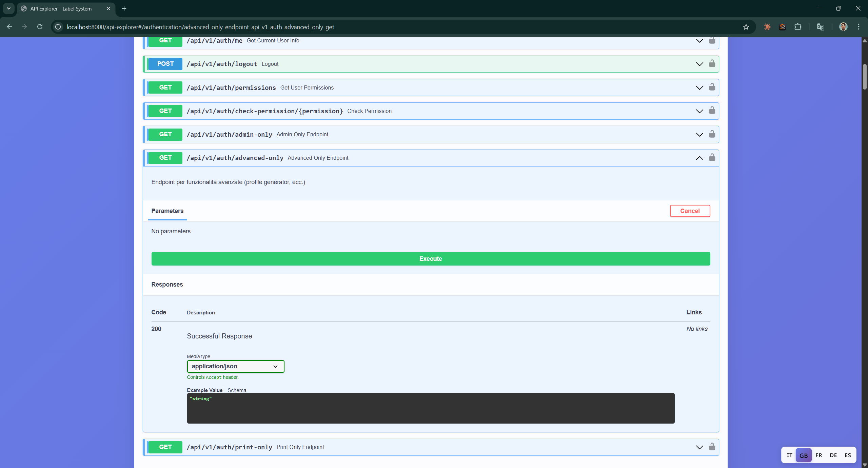The image size is (868, 468).
Task: Click the 200 response code
Action: coord(156,329)
